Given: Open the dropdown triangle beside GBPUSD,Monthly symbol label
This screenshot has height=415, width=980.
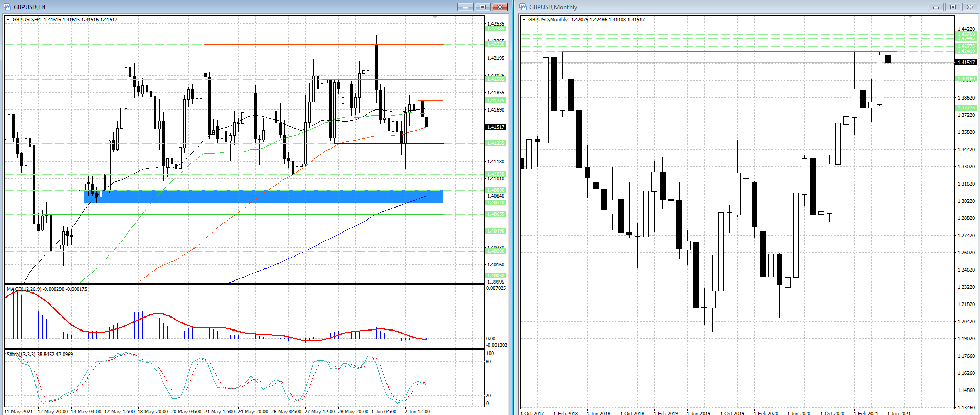Looking at the screenshot, I should coord(524,20).
